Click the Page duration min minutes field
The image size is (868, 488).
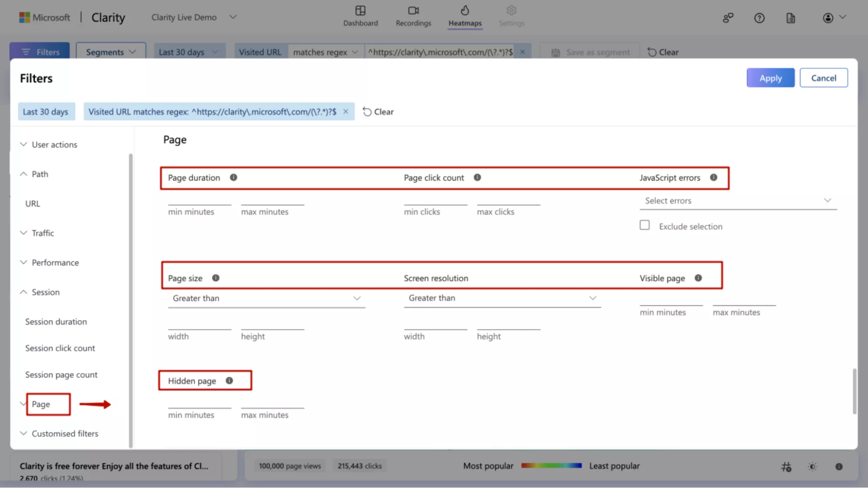[199, 200]
